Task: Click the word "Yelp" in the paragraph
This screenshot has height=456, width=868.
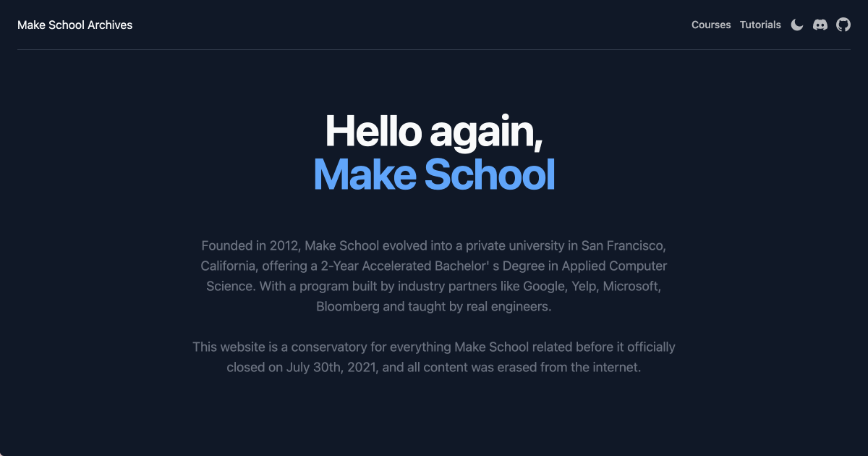Action: point(584,286)
